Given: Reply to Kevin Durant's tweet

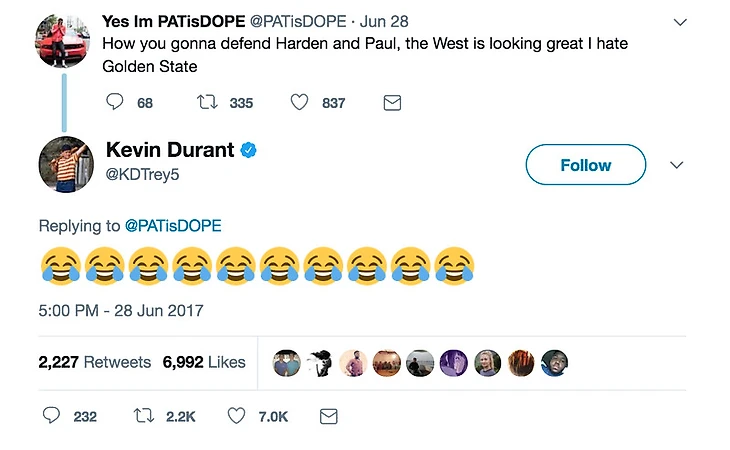Looking at the screenshot, I should [51, 415].
